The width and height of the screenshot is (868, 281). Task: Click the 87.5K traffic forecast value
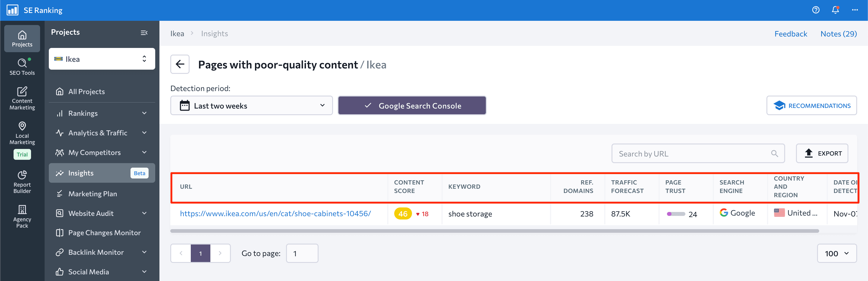(620, 214)
